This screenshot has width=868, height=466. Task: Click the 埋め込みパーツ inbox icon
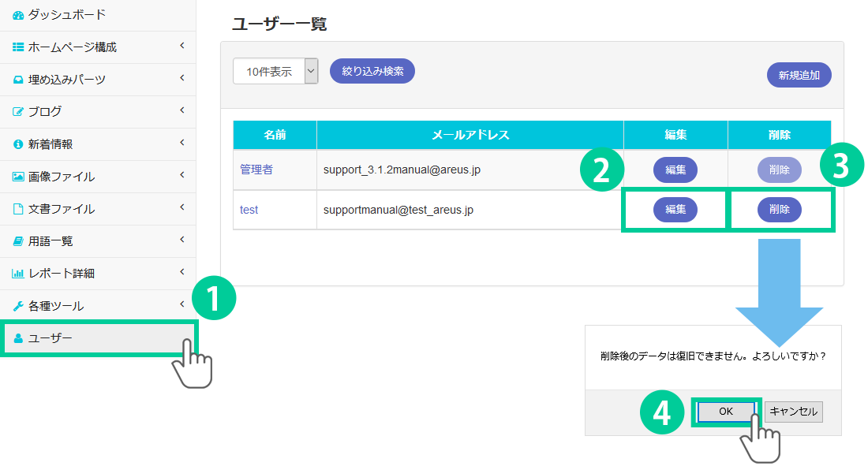point(18,80)
